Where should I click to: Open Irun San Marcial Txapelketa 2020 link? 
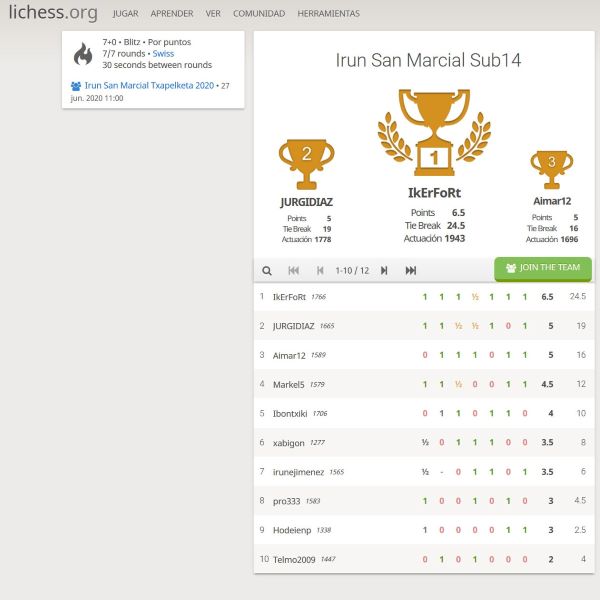149,86
